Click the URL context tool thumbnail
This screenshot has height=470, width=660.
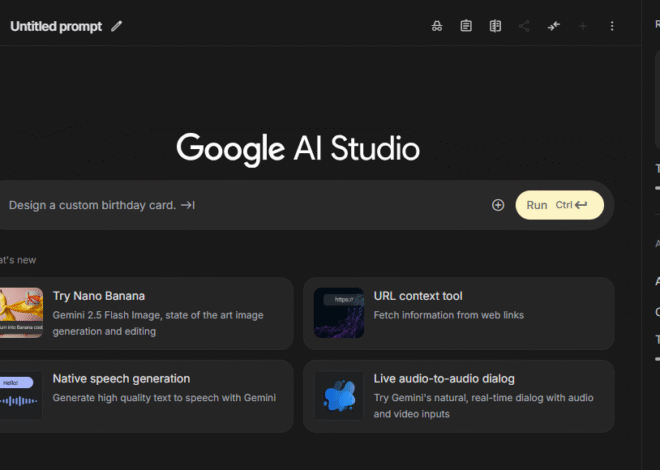339,313
